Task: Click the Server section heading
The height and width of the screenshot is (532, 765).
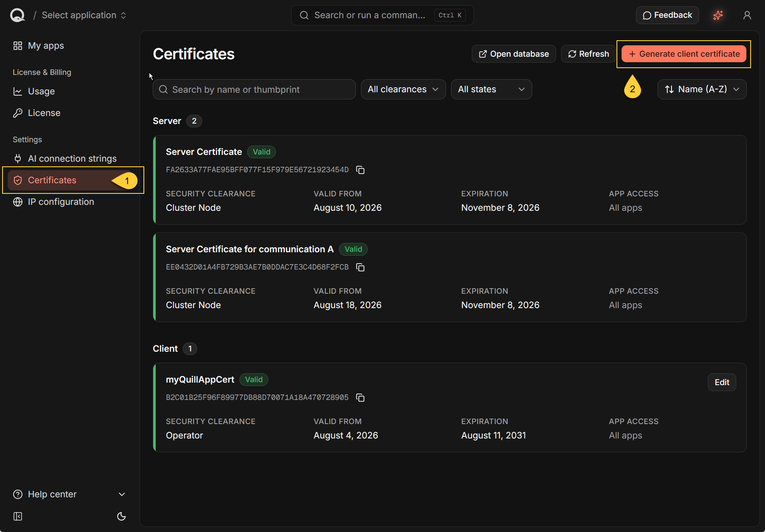Action: click(167, 121)
